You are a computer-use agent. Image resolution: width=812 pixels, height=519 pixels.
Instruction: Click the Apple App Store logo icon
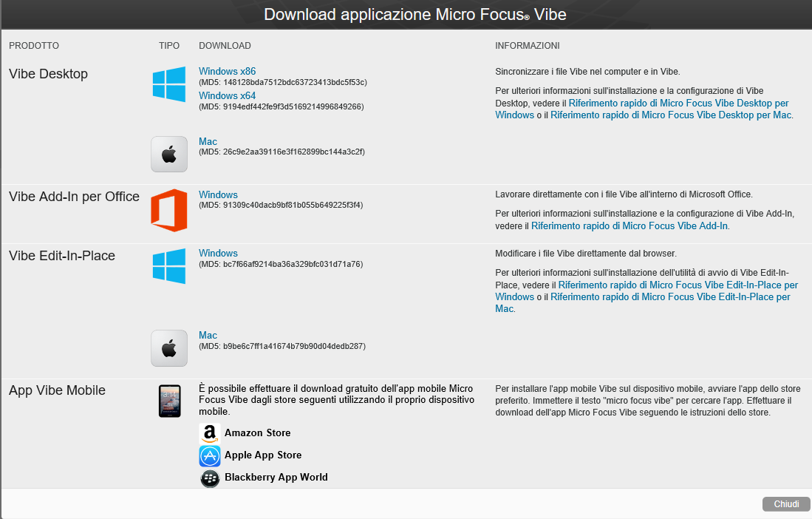pos(210,456)
